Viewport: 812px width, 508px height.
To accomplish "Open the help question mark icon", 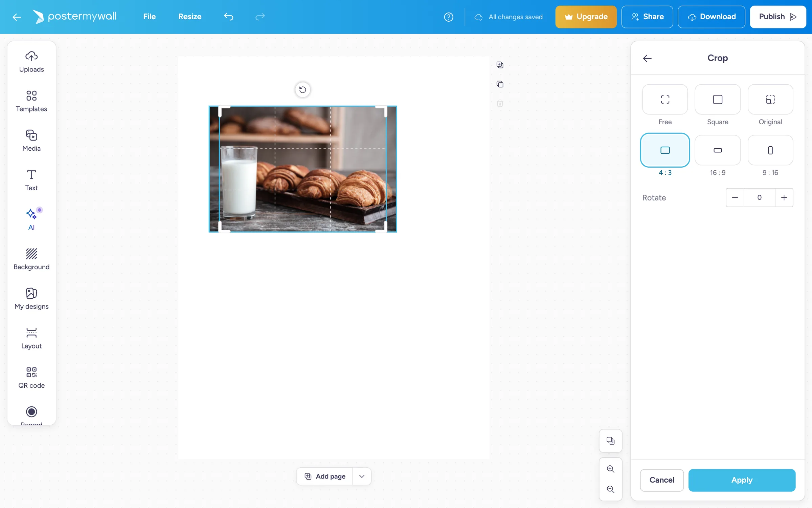I will [449, 17].
